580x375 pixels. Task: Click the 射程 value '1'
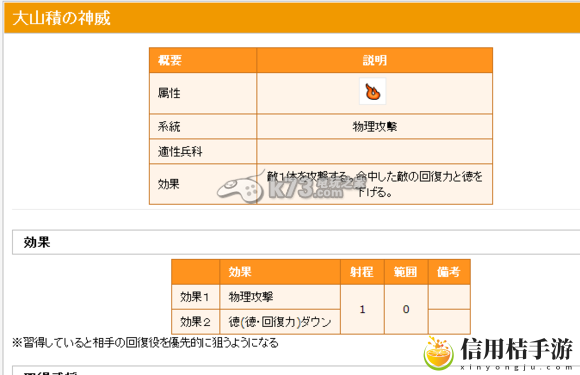click(x=362, y=310)
